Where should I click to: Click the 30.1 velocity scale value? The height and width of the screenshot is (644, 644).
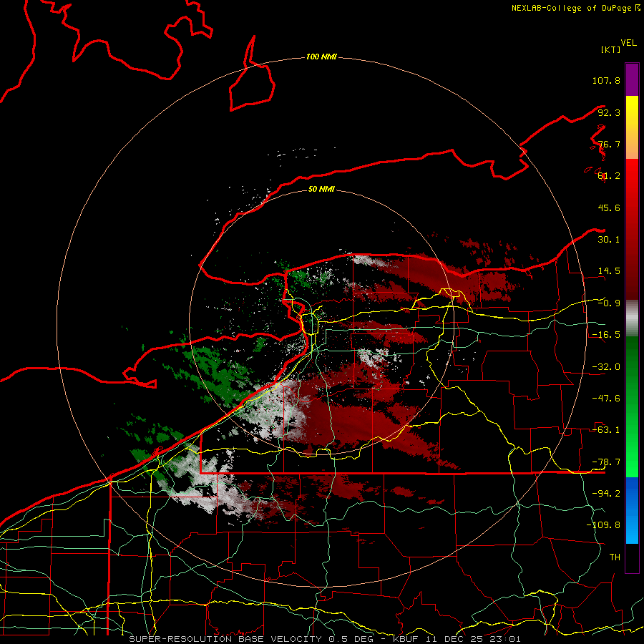point(609,240)
